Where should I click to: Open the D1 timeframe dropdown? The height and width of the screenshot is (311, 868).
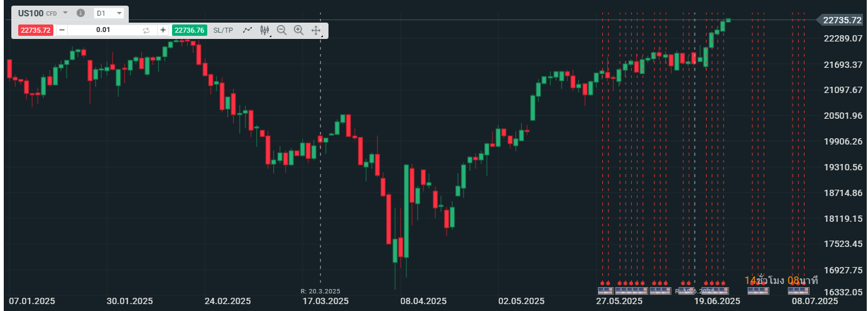[x=109, y=13]
